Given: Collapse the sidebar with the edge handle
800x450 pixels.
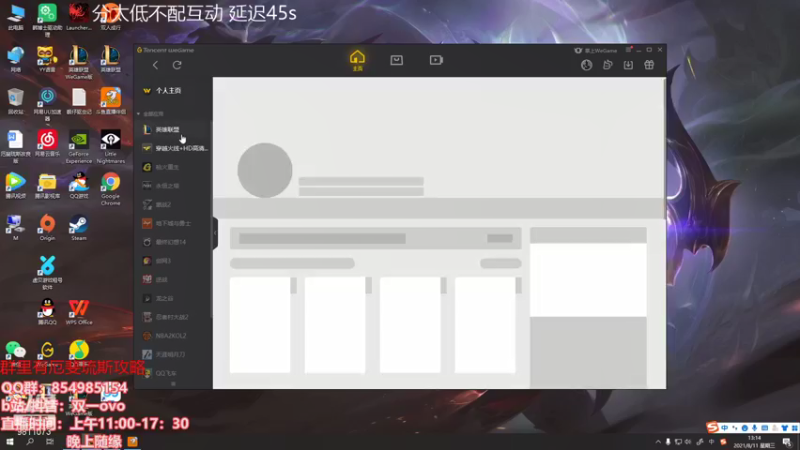Looking at the screenshot, I should [215, 233].
